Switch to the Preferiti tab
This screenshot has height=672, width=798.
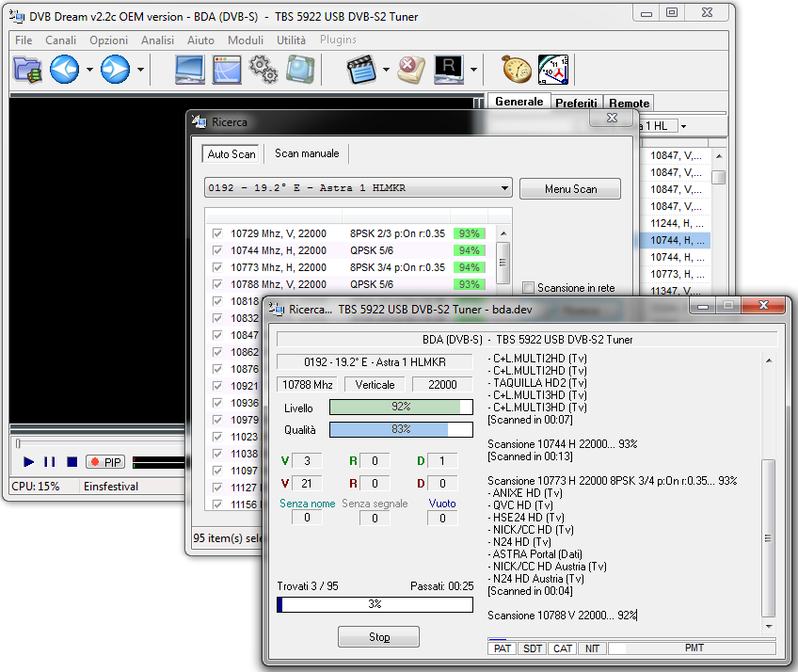pyautogui.click(x=576, y=103)
